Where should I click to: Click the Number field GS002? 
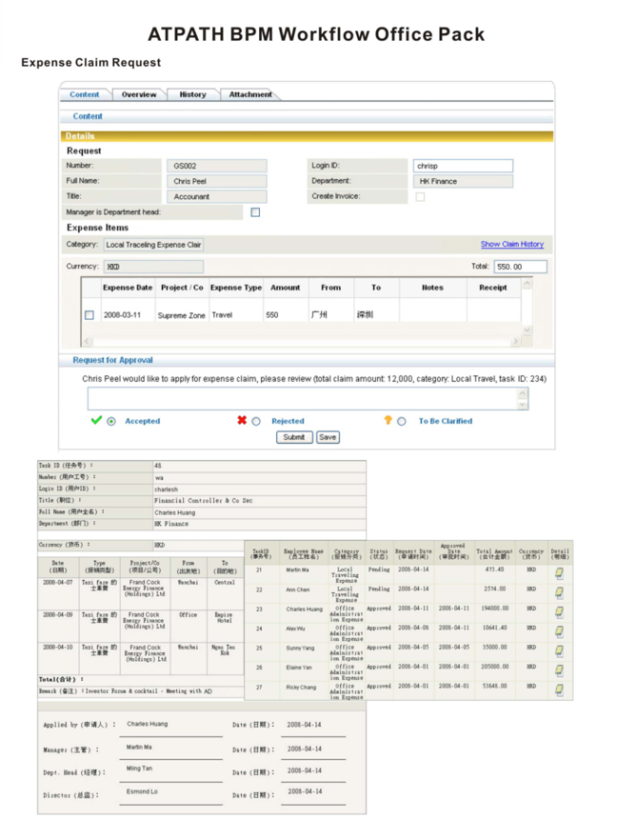(216, 166)
